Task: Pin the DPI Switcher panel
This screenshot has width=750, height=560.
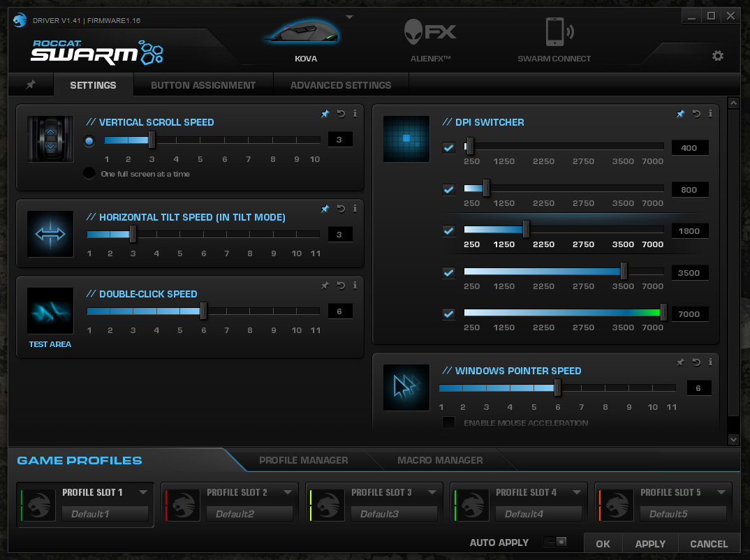Action: click(x=680, y=113)
